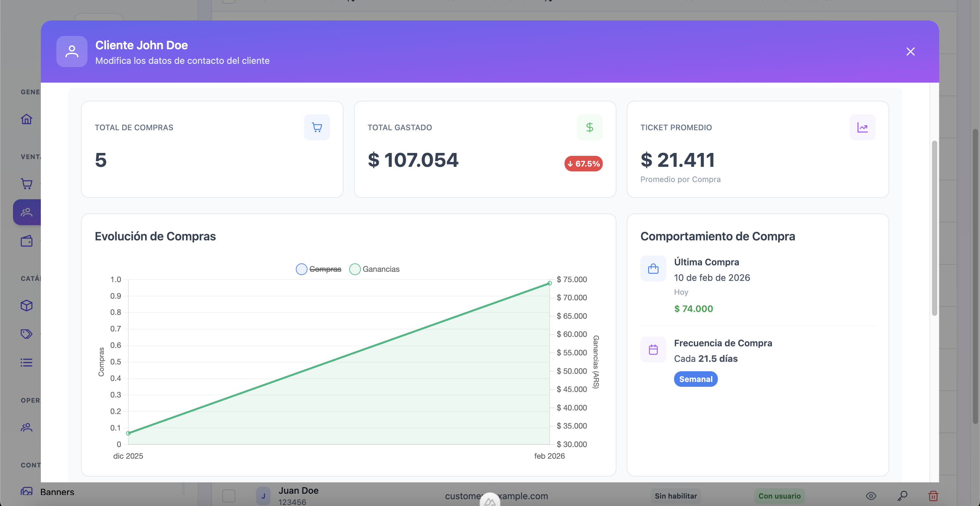This screenshot has height=506, width=980.
Task: Click the "$ 21.411" average ticket value
Action: click(678, 160)
